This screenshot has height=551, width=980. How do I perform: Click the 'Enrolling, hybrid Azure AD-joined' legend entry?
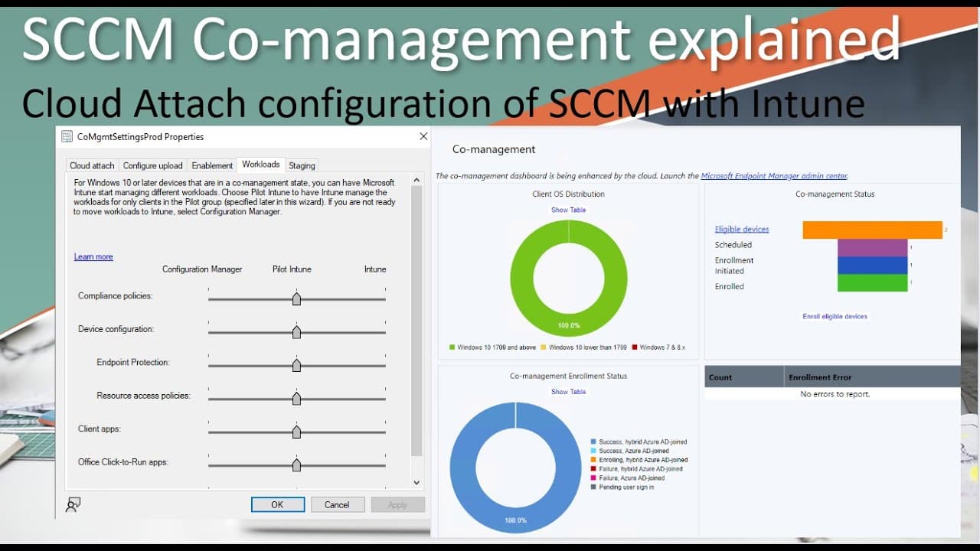tap(639, 460)
